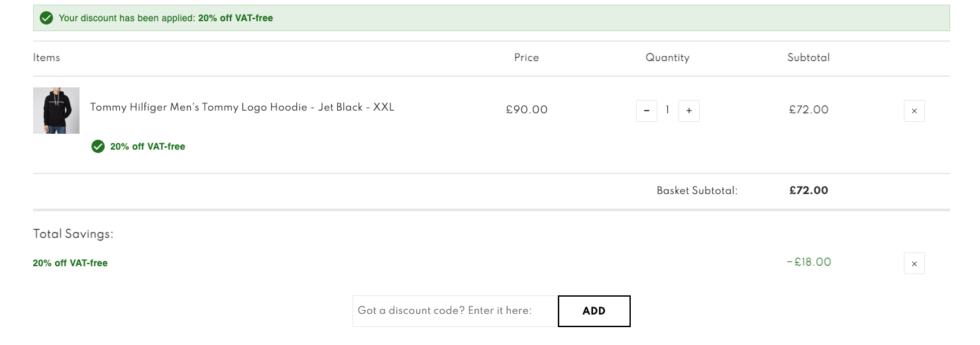Select the quantity value 1
980x345 pixels.
tap(668, 111)
